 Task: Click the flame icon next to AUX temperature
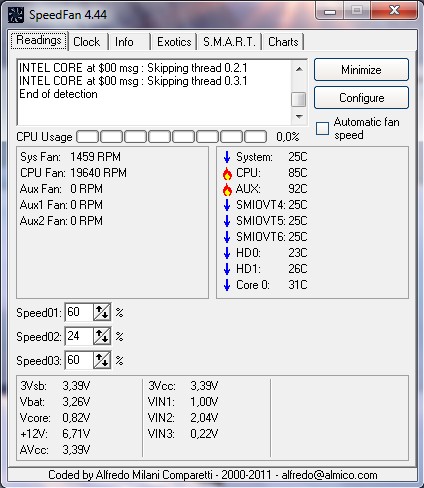point(227,189)
